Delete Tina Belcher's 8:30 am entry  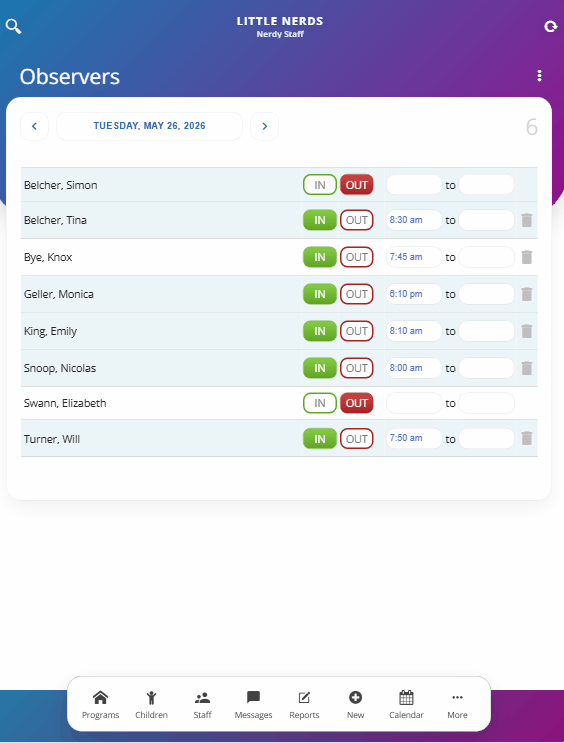point(527,220)
